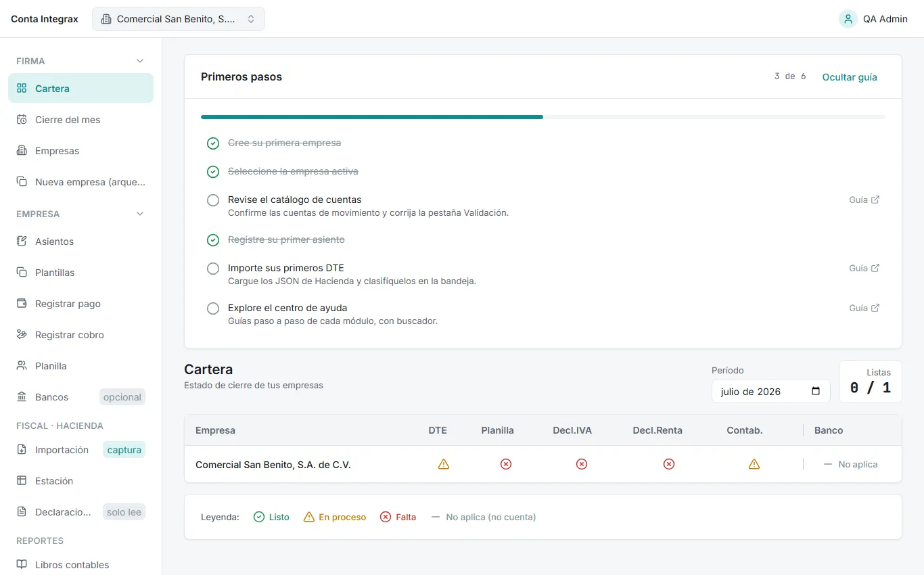Toggle the 'Explore el centro de ayuda' step circle
Screen dimensions: 924x575
213,308
